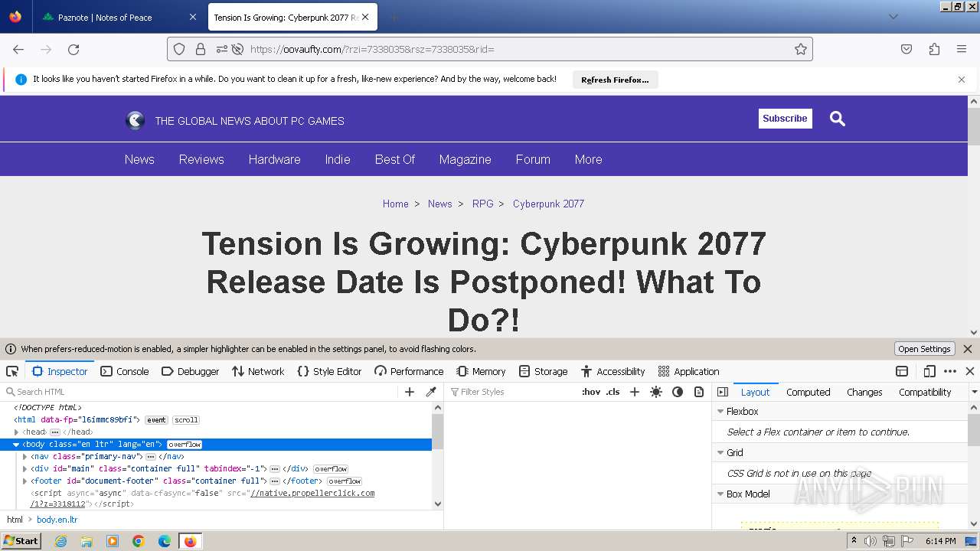980x551 pixels.
Task: Collapse the Flexbox section
Action: (720, 411)
